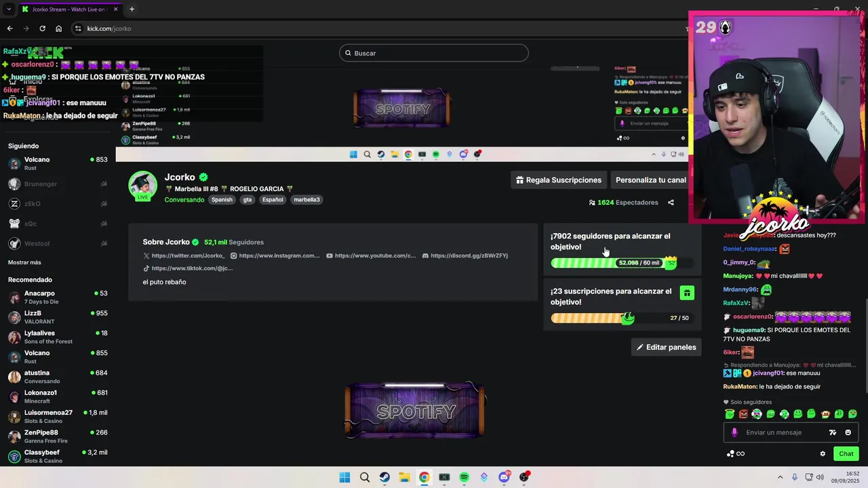
Task: Open the tab list dropdown in browser
Action: [x=9, y=9]
